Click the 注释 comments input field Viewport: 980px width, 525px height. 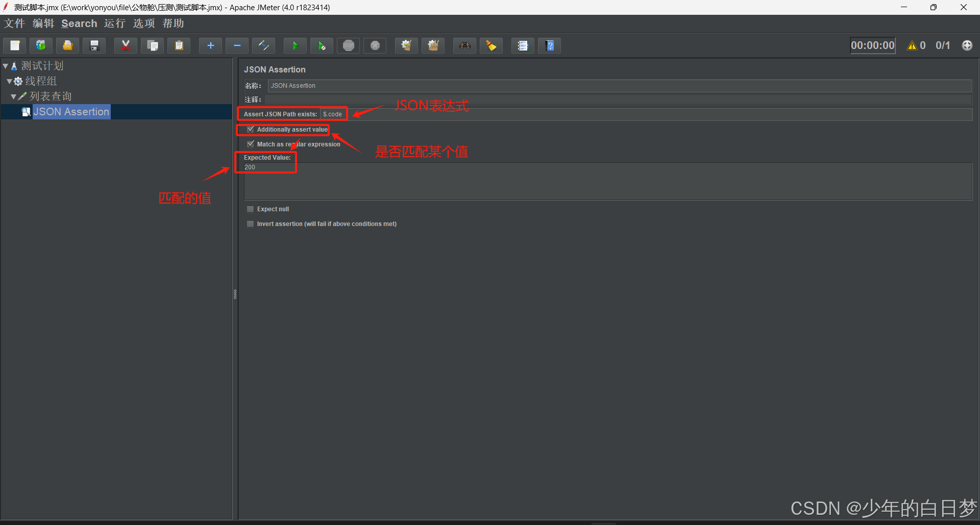(619, 99)
